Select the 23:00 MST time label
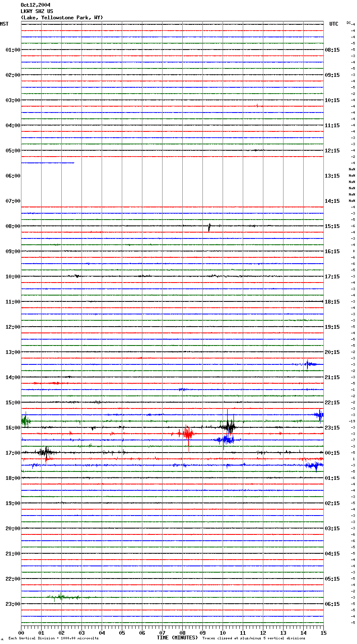 pyautogui.click(x=13, y=604)
